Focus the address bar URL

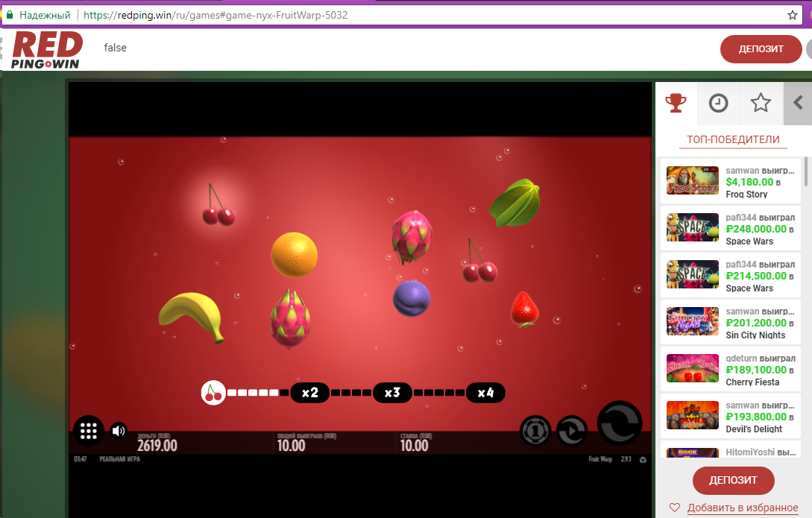tap(215, 15)
